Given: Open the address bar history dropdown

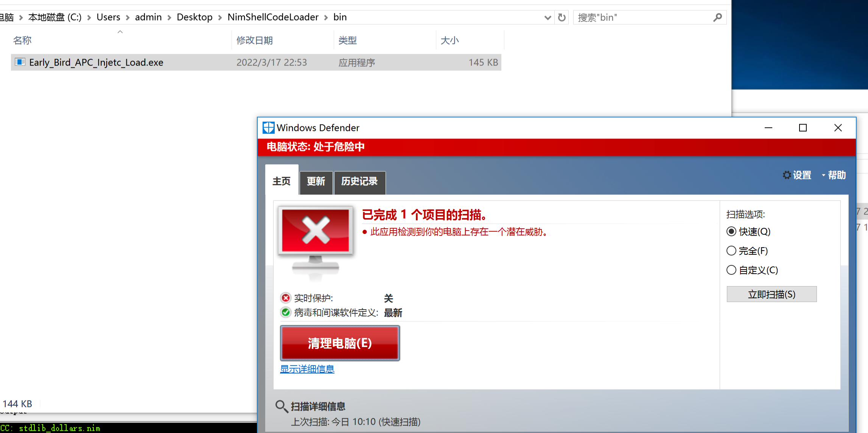Looking at the screenshot, I should pyautogui.click(x=547, y=18).
